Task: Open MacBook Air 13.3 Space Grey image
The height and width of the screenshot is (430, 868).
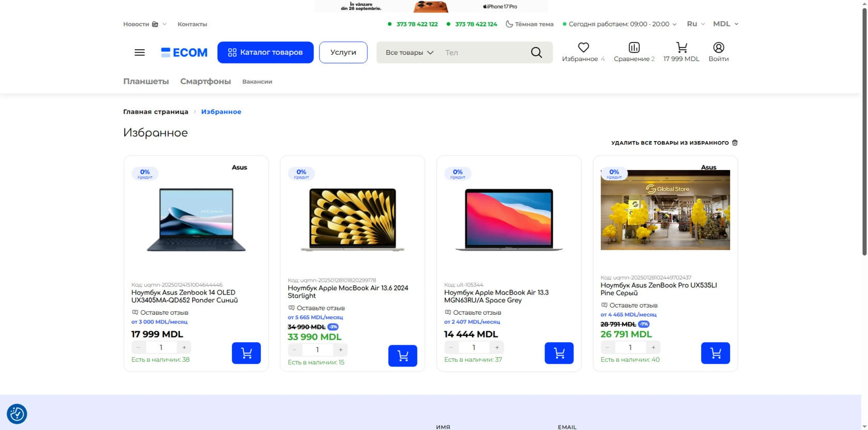Action: click(509, 220)
